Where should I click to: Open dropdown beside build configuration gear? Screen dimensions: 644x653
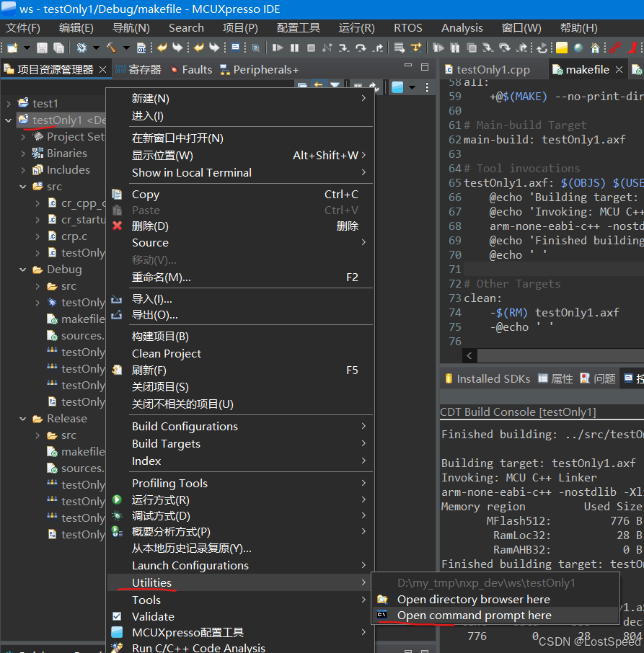coord(96,48)
